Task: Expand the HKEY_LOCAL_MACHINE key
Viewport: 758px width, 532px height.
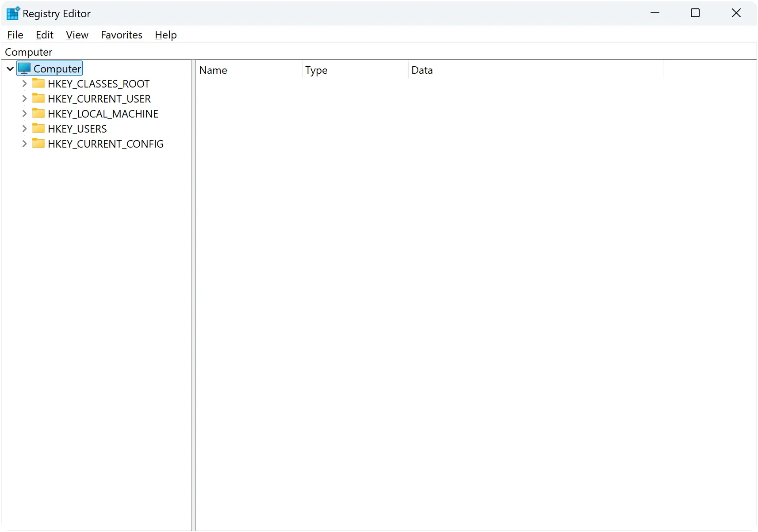Action: [24, 114]
